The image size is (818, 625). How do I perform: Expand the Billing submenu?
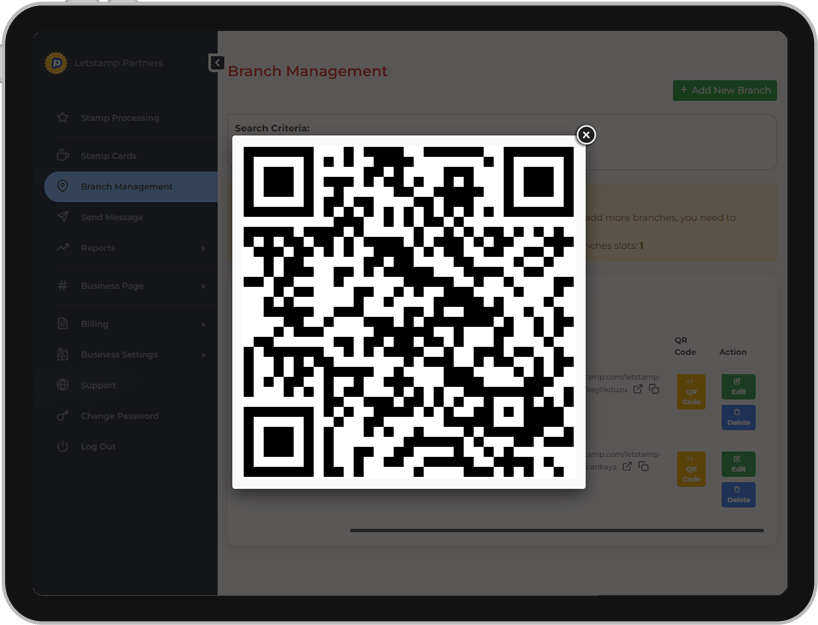click(x=203, y=324)
